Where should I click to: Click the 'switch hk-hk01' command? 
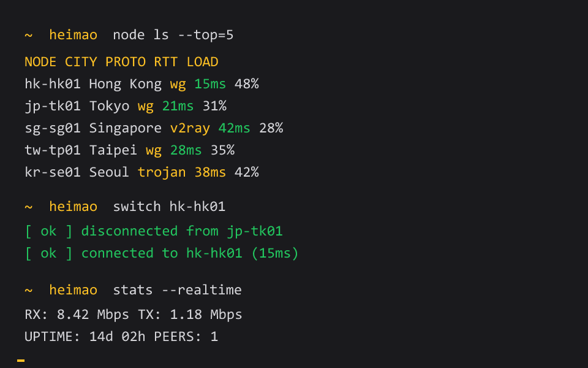point(169,207)
